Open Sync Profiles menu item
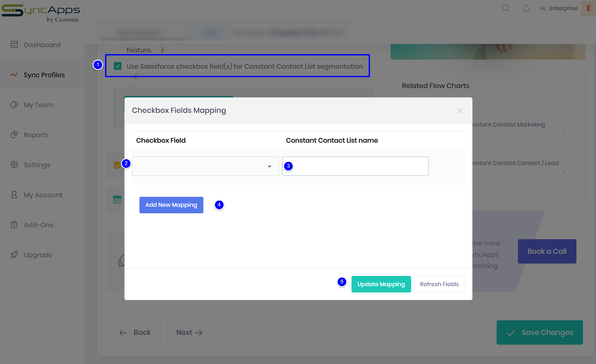The width and height of the screenshot is (596, 364). pos(42,75)
